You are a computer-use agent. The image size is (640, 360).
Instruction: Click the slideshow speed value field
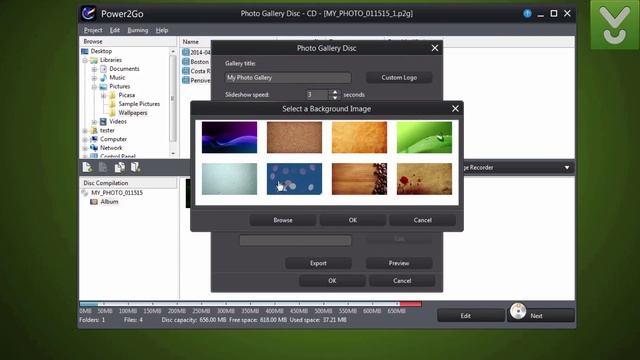coord(317,95)
